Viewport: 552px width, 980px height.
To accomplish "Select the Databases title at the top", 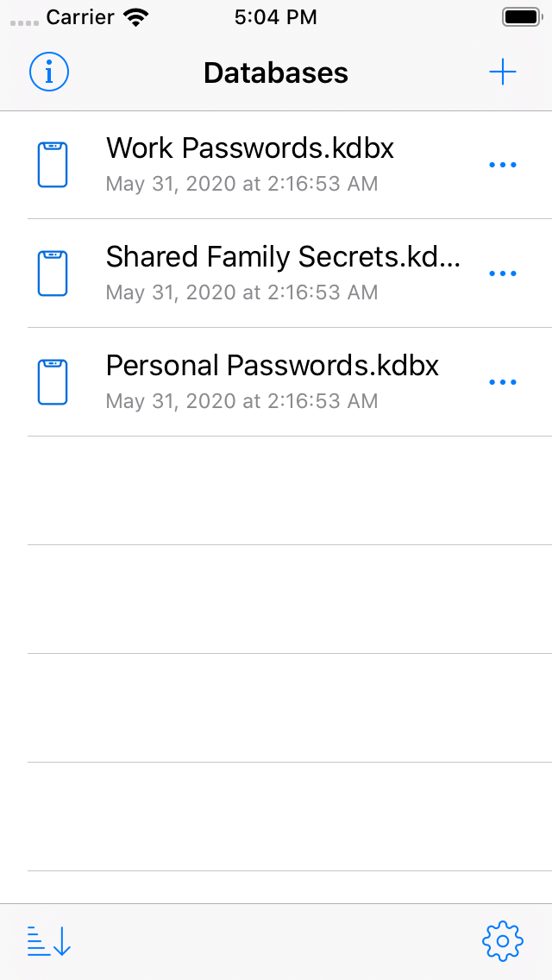I will (x=275, y=72).
